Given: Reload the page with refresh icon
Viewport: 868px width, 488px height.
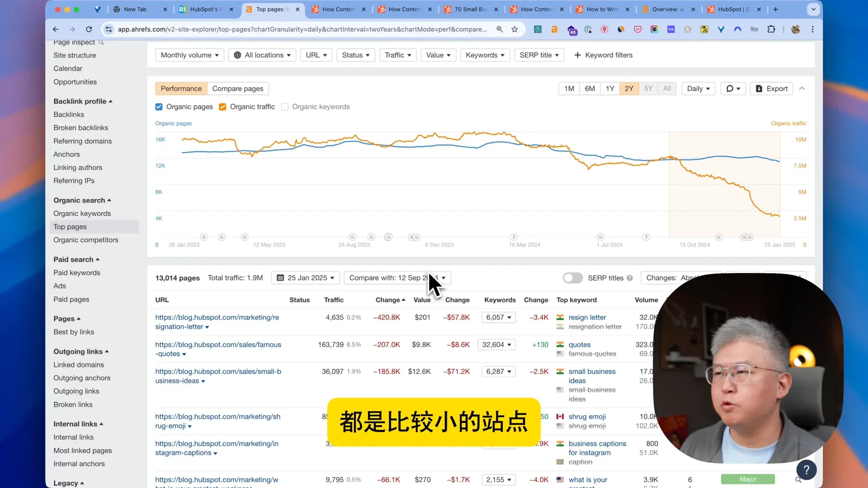Looking at the screenshot, I should click(89, 29).
